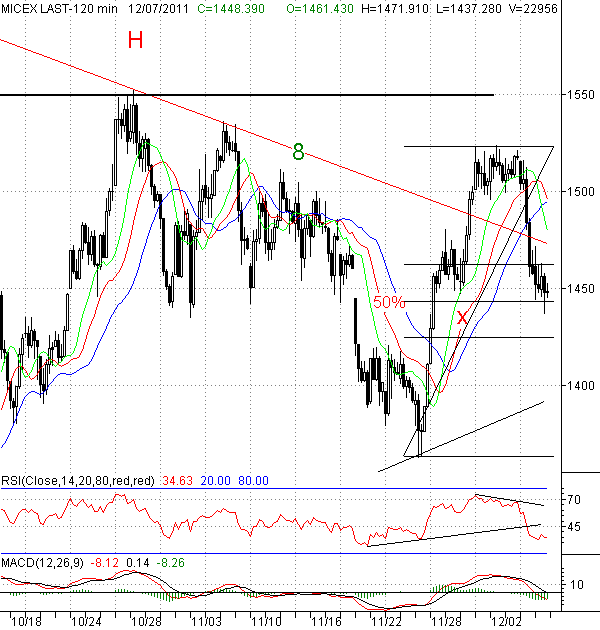This screenshot has height=630, width=600.
Task: Click the MACD axis label 10
Action: (577, 585)
